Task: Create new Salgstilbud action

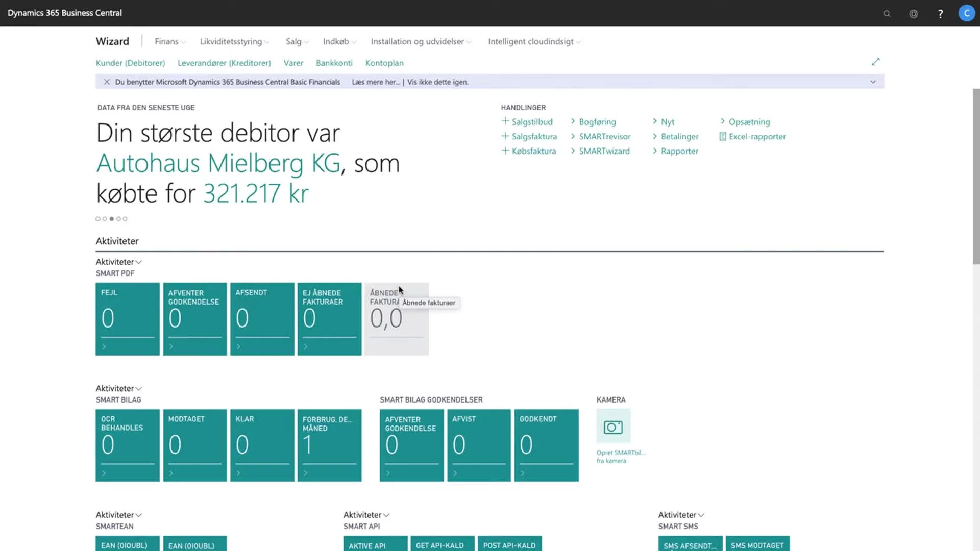Action: (527, 121)
